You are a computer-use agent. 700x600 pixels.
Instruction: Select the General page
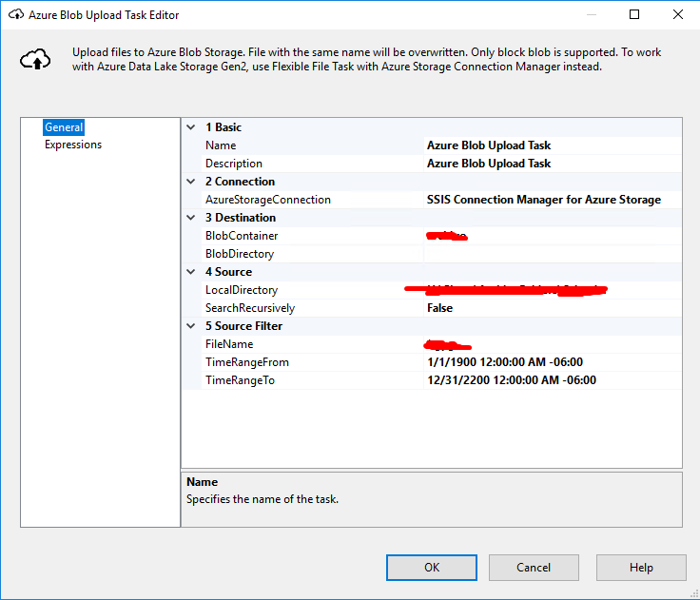(64, 127)
